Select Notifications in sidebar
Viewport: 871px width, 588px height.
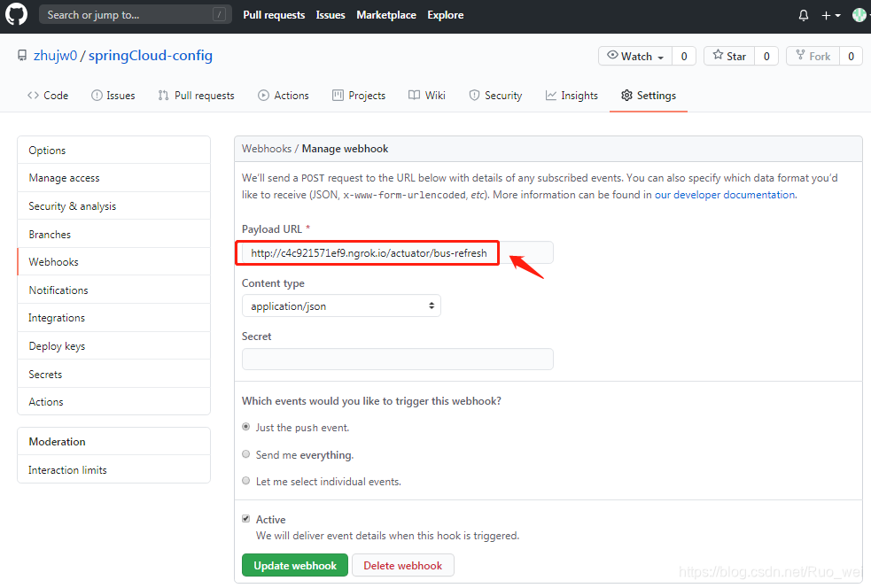click(114, 290)
